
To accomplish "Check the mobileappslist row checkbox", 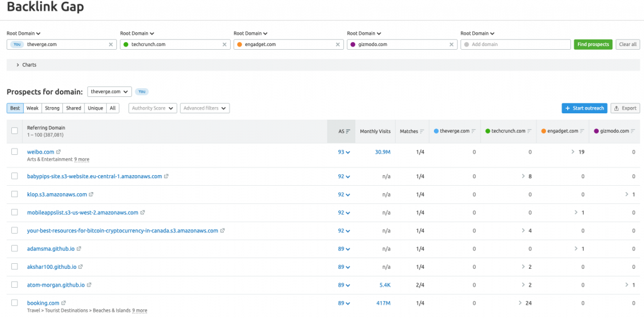I will 15,212.
